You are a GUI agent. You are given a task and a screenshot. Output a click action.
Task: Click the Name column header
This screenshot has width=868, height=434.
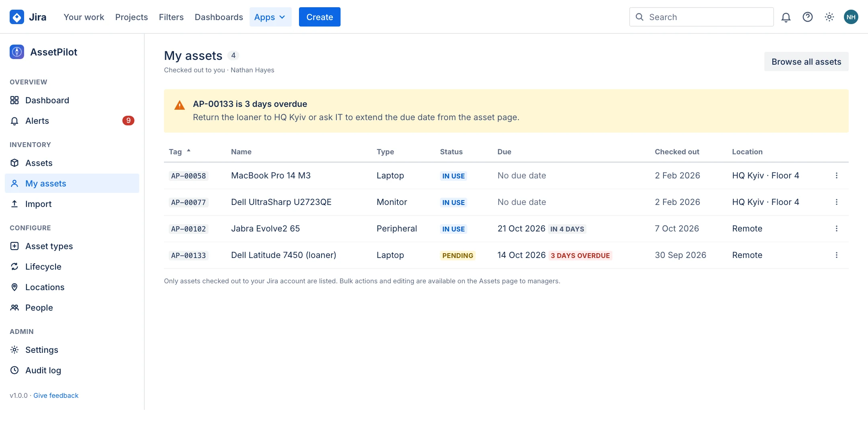coord(241,151)
